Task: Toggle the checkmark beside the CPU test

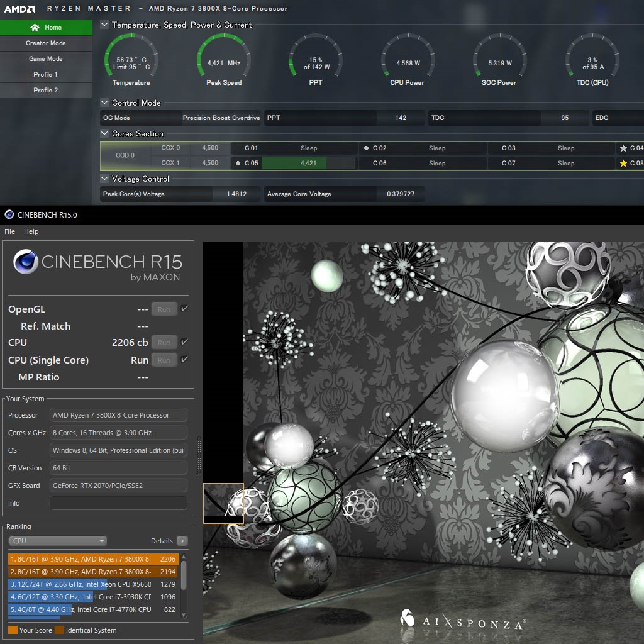Action: pos(184,342)
